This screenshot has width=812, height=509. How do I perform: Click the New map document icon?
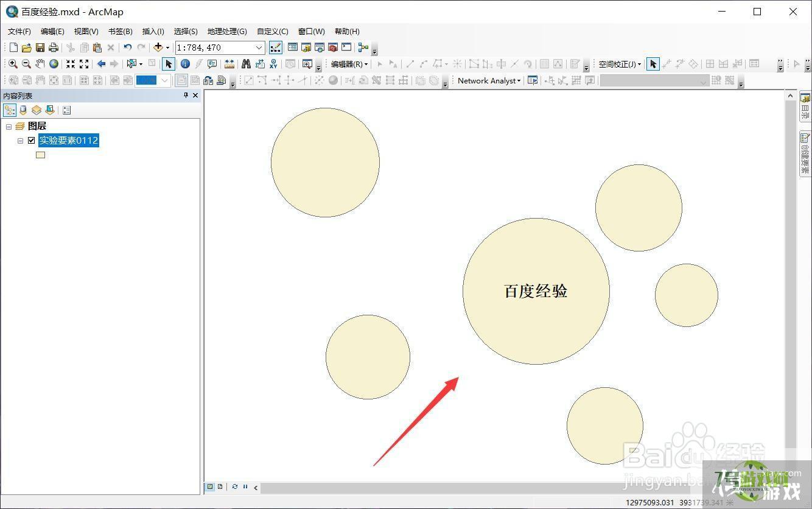pos(13,47)
